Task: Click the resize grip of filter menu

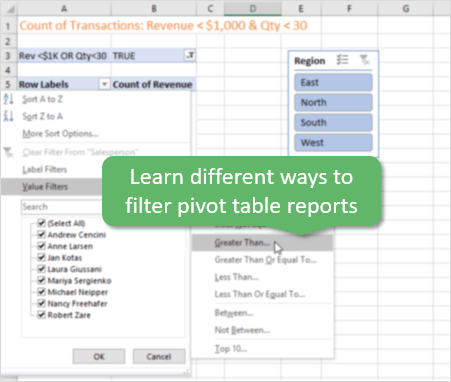Action: click(x=187, y=371)
